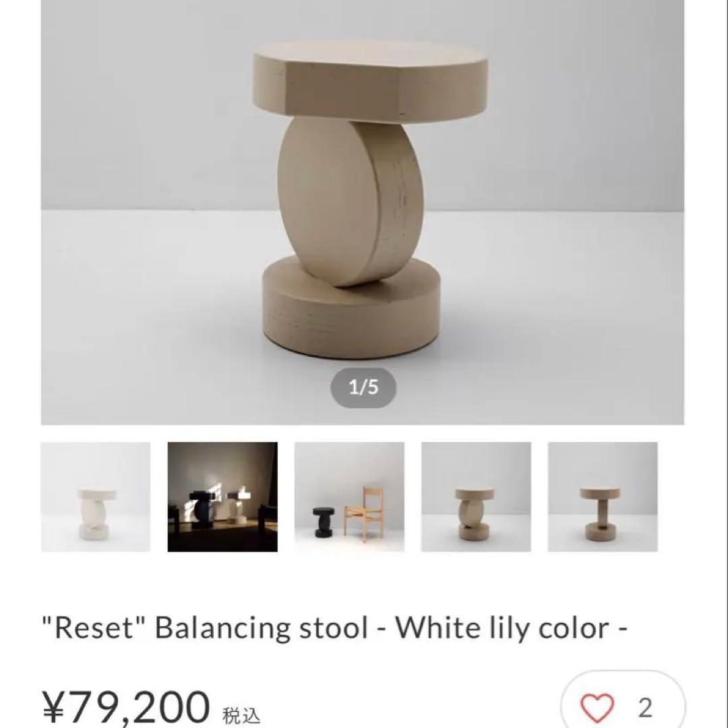Switch to the fourth beige stool thumbnail
Screen dimensions: 728x728
pyautogui.click(x=476, y=497)
